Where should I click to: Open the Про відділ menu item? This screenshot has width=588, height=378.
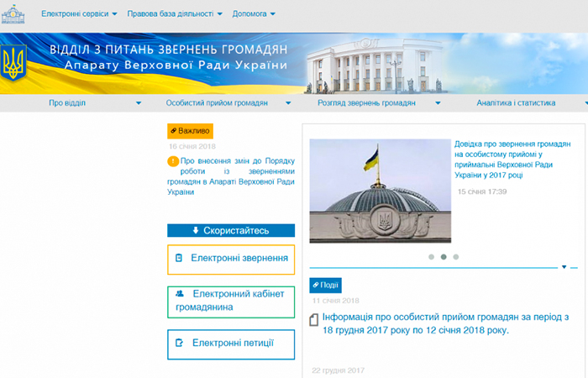click(x=67, y=102)
